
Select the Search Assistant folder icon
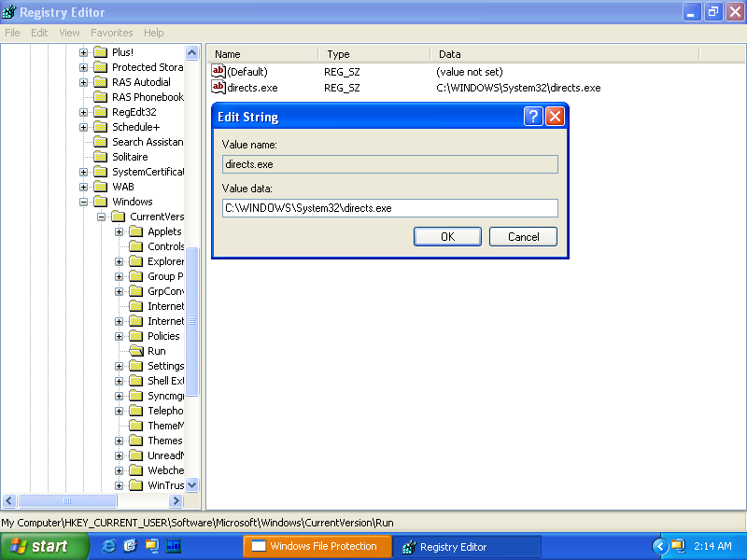coord(100,142)
